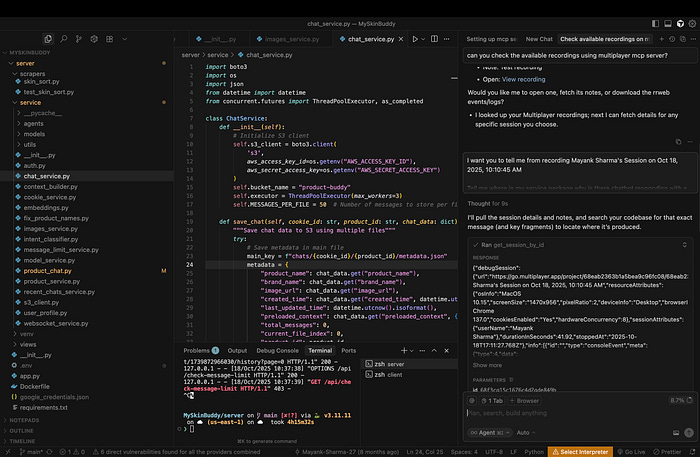Split the editor right

[434, 39]
